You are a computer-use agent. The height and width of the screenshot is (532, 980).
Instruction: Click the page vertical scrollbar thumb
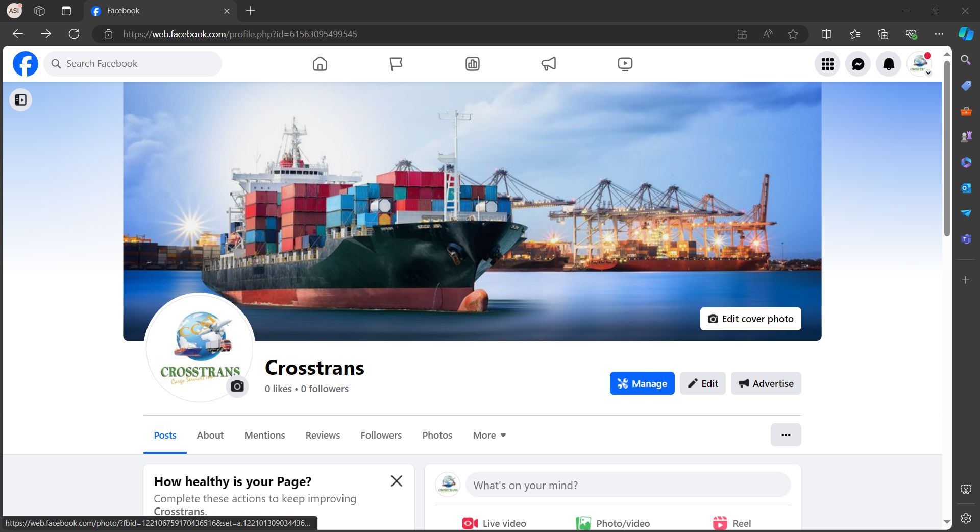tap(947, 148)
